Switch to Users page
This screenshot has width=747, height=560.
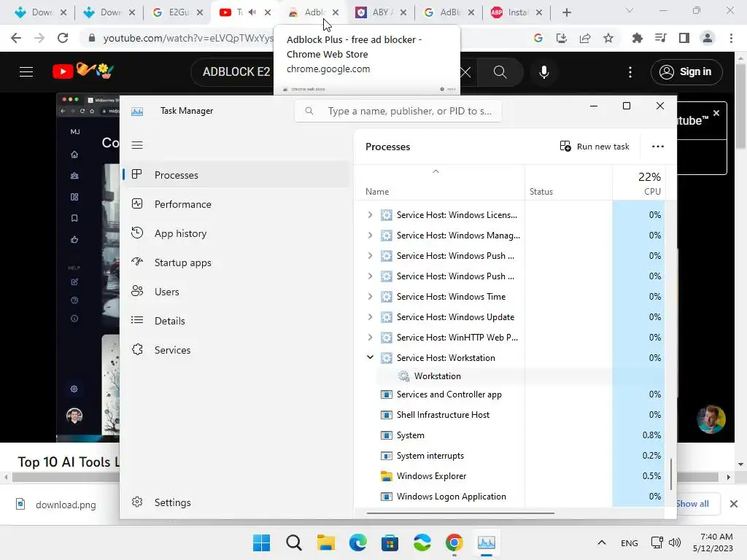(237, 292)
